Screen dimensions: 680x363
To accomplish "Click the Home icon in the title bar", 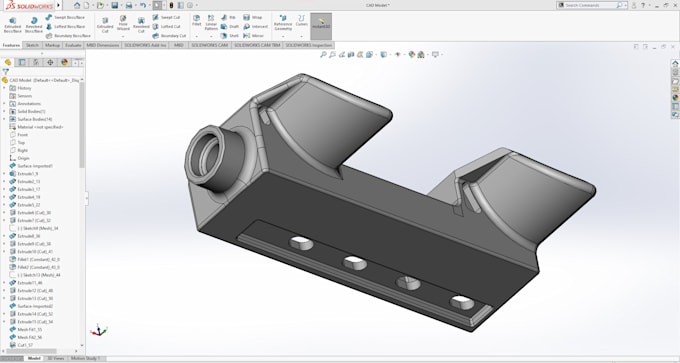I will tap(77, 5).
